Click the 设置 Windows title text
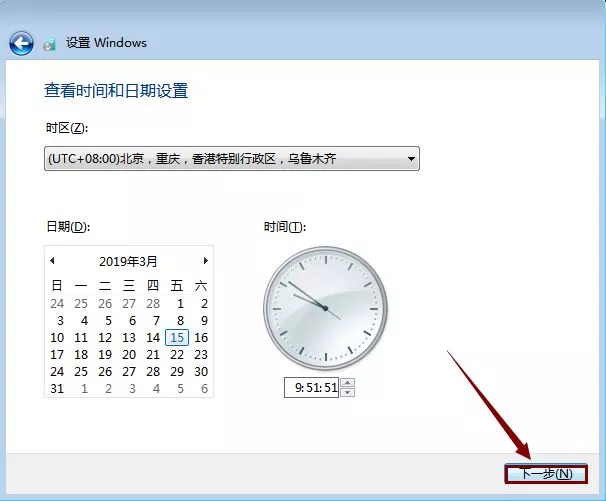This screenshot has height=501, width=606. click(x=106, y=43)
